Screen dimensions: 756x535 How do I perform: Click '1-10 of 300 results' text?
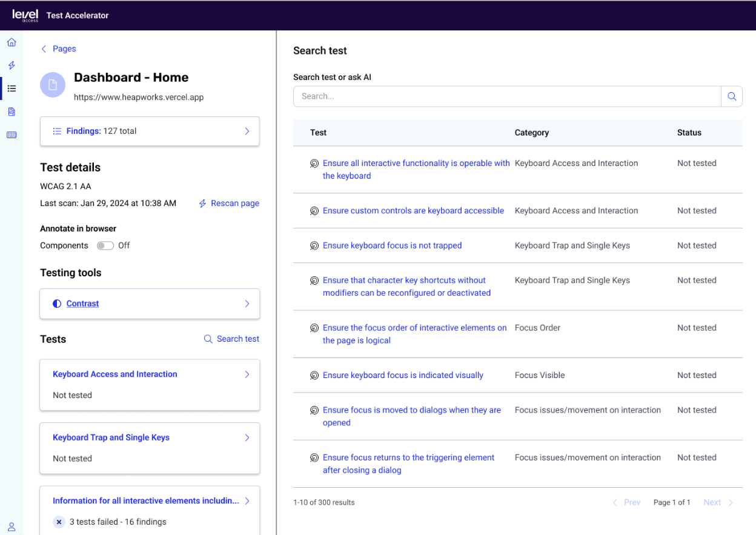coord(324,502)
